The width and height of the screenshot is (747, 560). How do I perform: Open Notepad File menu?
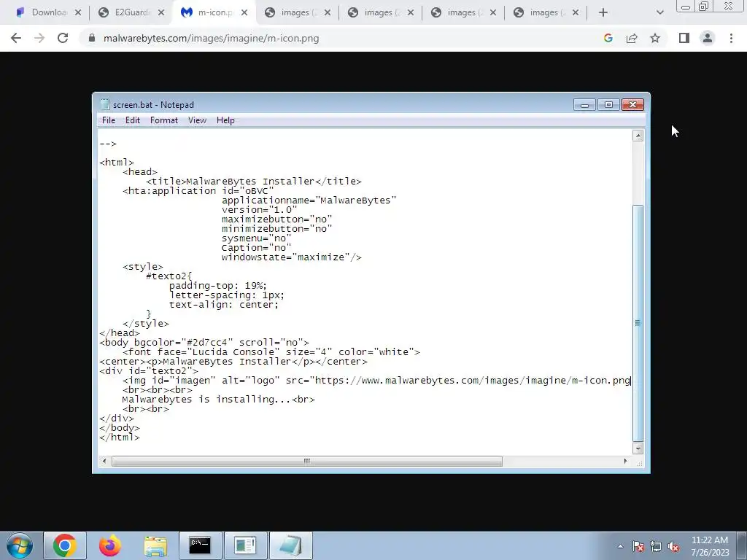[109, 120]
